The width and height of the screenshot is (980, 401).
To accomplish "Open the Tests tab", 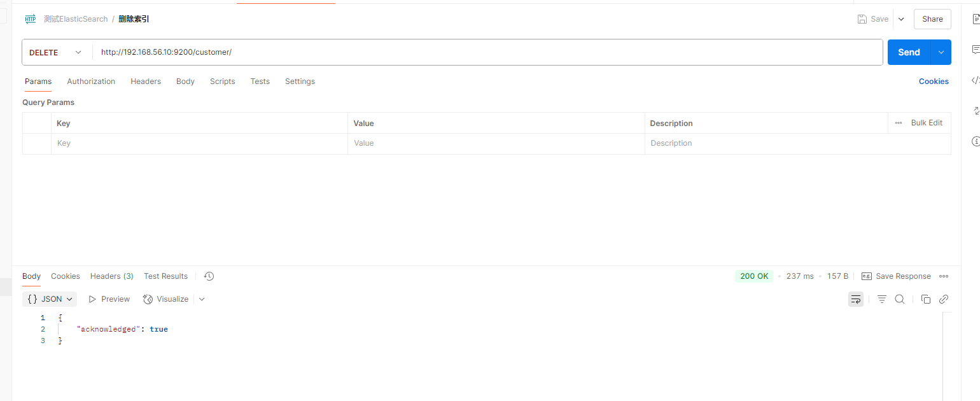I will click(260, 81).
